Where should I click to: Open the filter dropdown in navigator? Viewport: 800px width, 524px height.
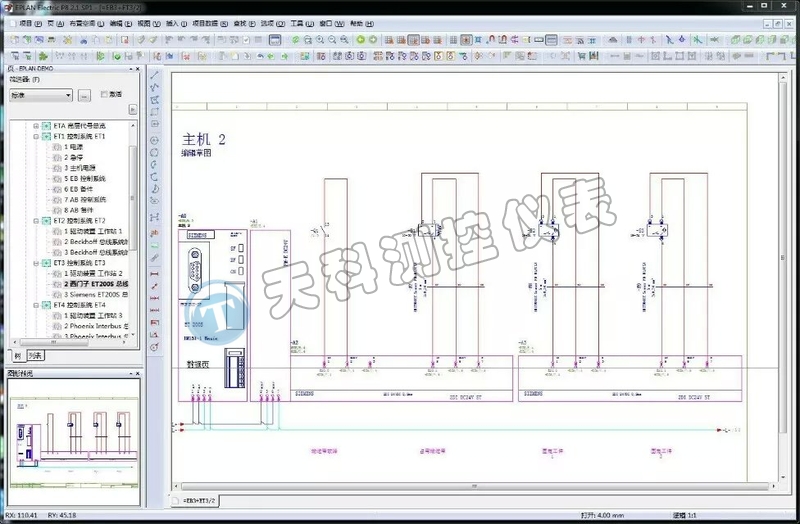(68, 95)
